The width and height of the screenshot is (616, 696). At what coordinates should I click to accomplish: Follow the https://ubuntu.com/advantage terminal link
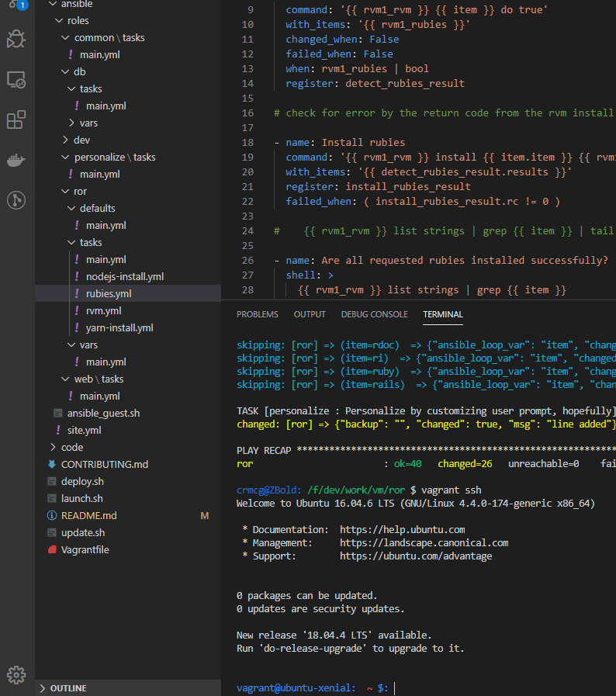[416, 556]
